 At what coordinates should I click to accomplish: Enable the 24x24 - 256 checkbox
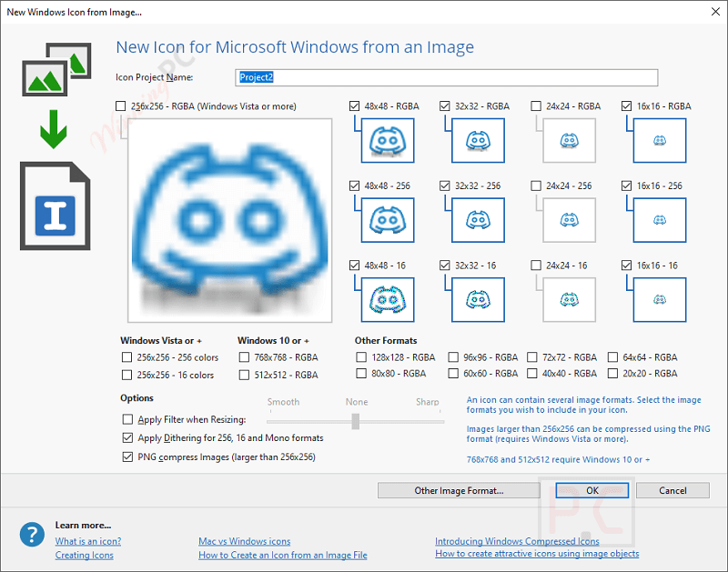point(536,186)
